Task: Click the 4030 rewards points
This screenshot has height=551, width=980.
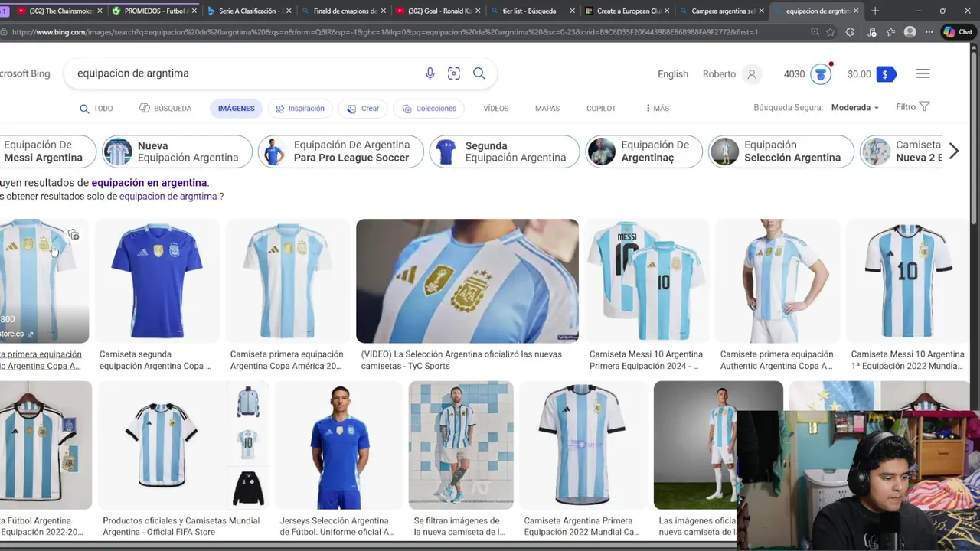Action: pyautogui.click(x=794, y=74)
